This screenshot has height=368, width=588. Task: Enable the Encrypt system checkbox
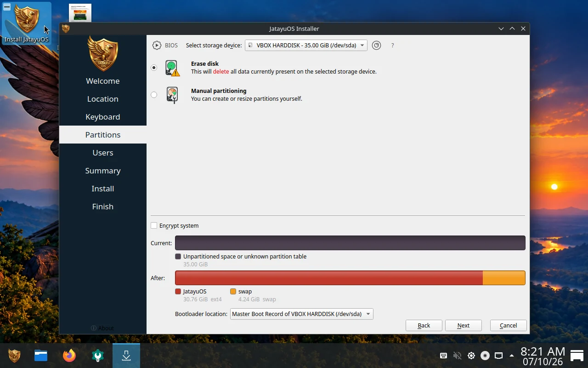(x=154, y=225)
